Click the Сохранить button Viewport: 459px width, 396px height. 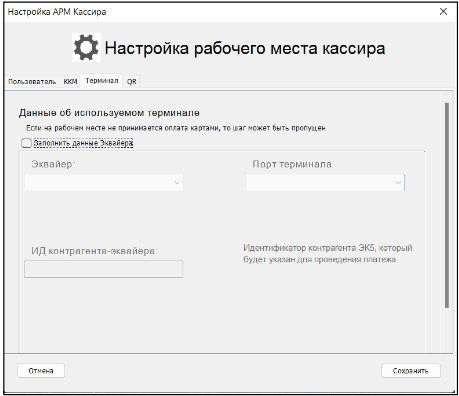point(411,371)
